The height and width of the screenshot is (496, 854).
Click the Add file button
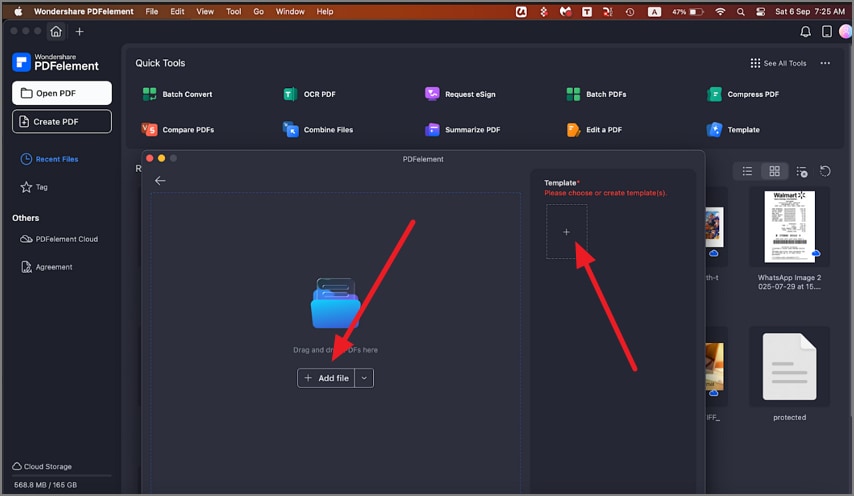326,378
